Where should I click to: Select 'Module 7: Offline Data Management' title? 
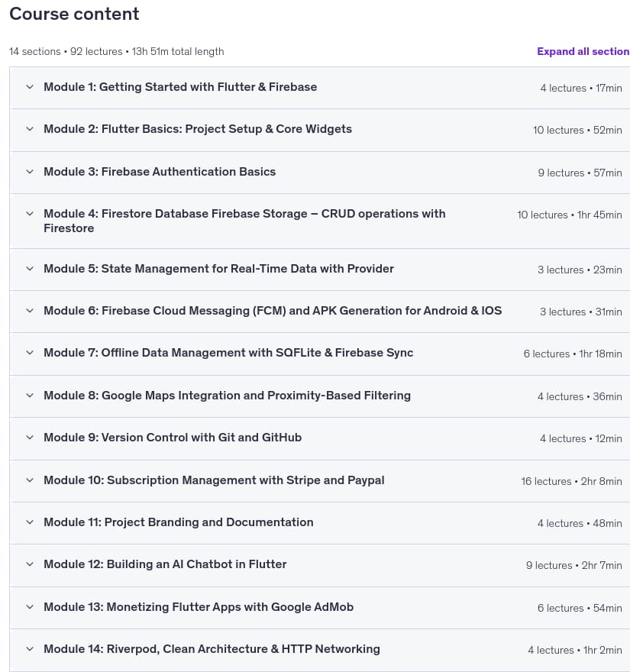[228, 353]
